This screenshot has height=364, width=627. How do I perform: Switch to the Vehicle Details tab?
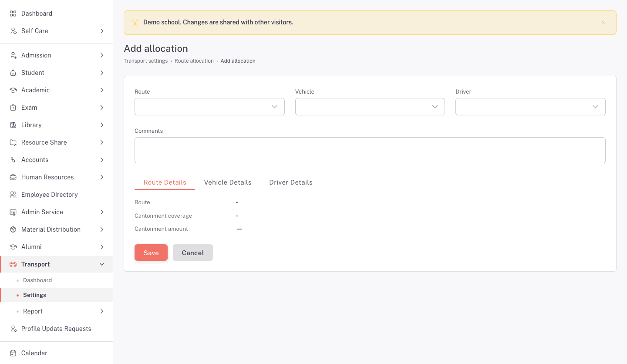click(x=228, y=182)
